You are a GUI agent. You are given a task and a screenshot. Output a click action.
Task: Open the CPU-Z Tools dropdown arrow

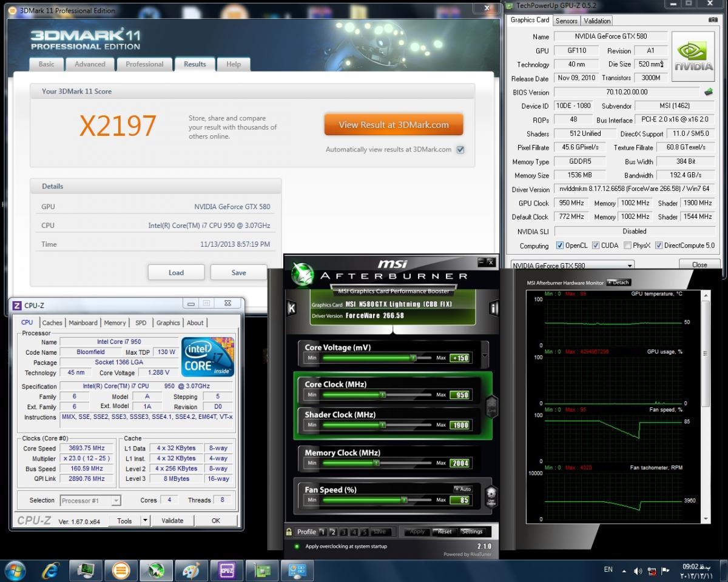tap(145, 520)
